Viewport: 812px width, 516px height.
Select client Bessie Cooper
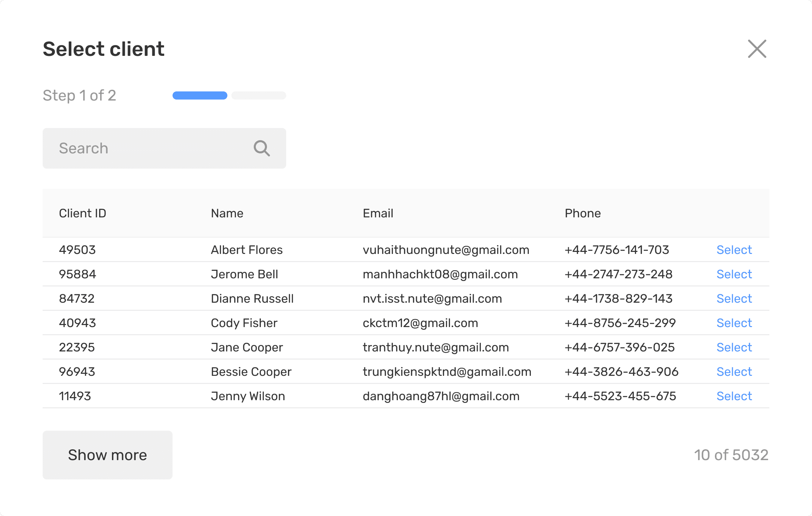(734, 372)
